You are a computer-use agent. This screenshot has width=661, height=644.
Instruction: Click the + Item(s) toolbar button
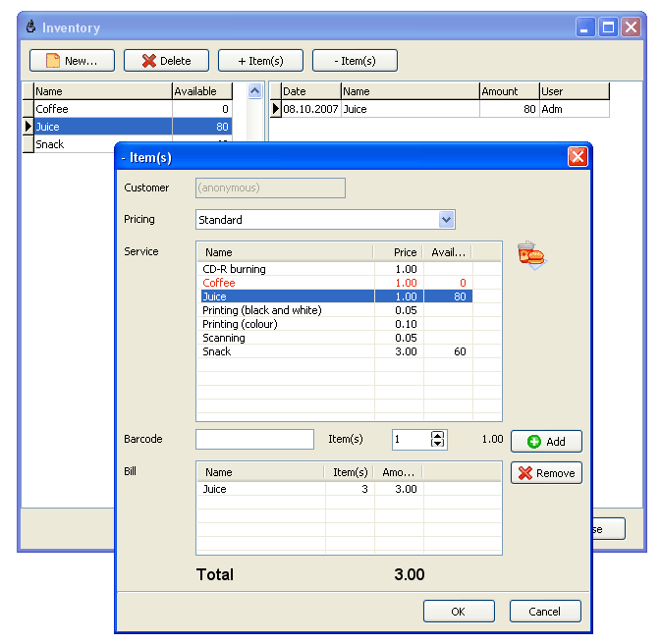[x=260, y=61]
